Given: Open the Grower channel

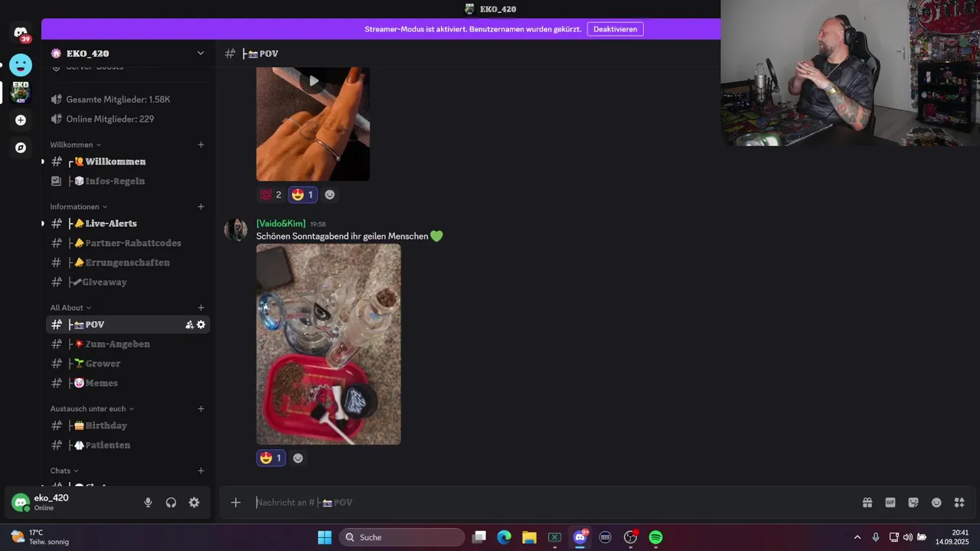Looking at the screenshot, I should point(128,364).
